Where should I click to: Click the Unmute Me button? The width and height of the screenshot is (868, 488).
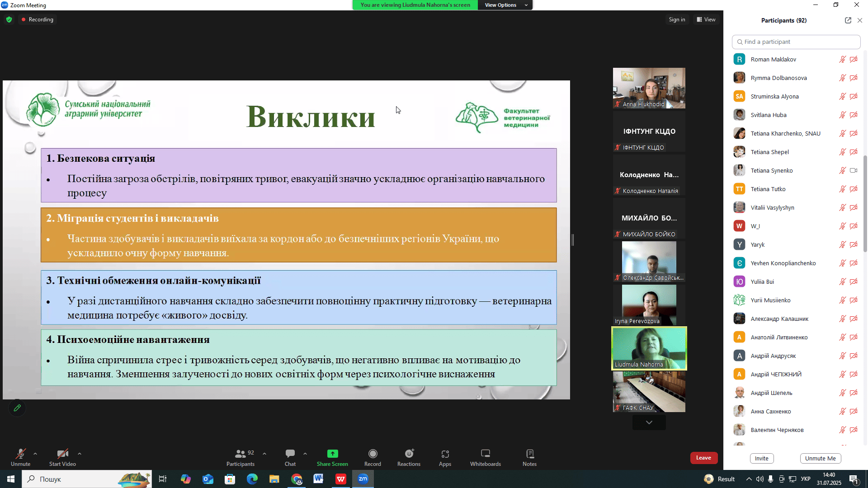click(x=820, y=458)
